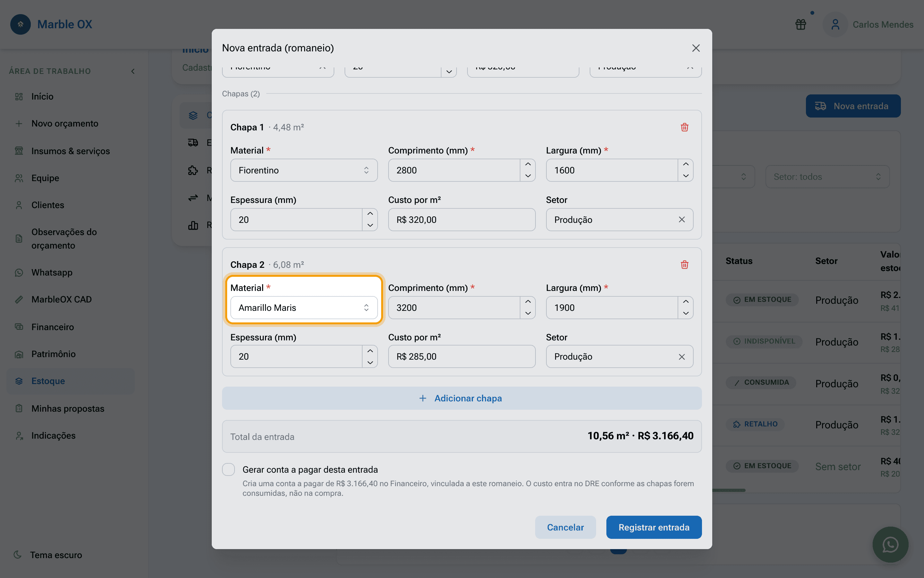This screenshot has height=578, width=924.
Task: Open Financeiro sidebar item
Action: [x=71, y=327]
